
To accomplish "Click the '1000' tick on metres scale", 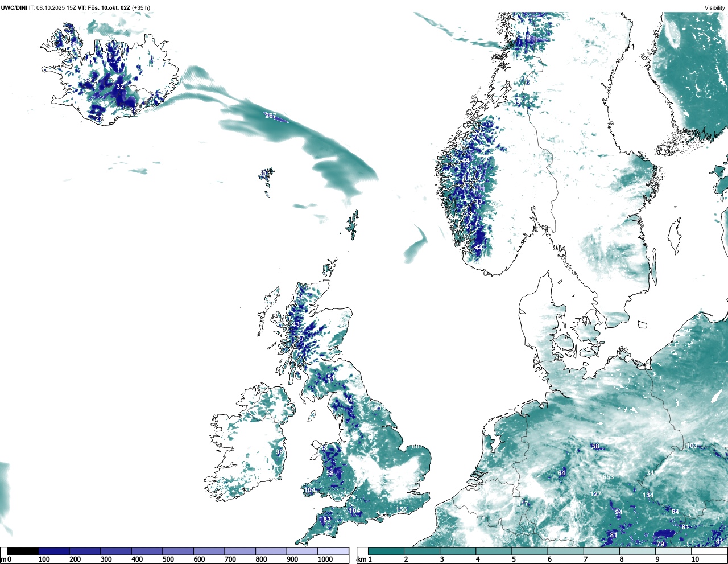I will point(325,559).
